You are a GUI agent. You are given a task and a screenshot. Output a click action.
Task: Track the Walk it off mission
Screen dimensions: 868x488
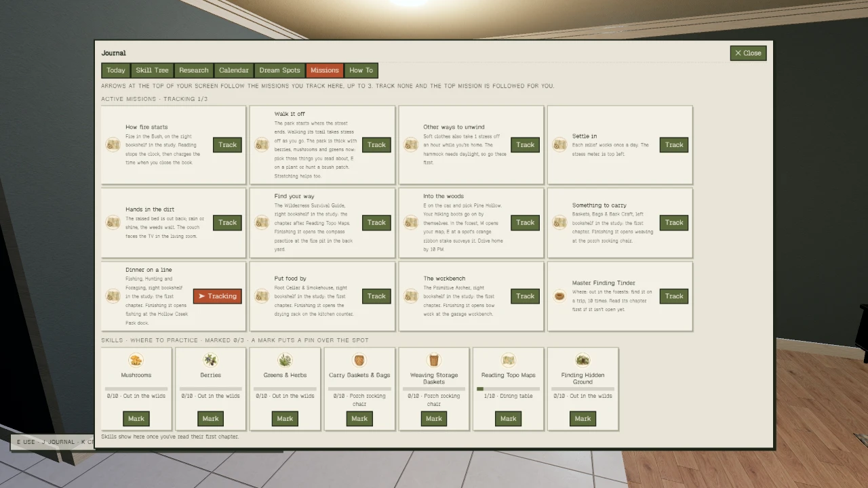pyautogui.click(x=376, y=144)
